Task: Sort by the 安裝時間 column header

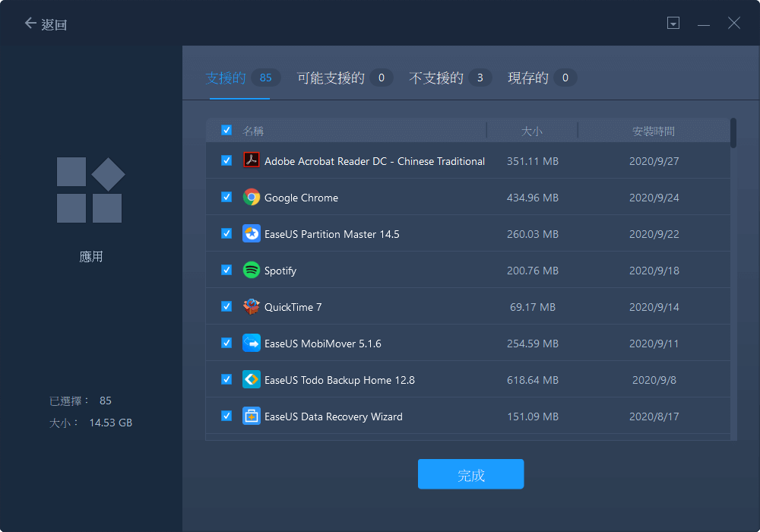Action: [x=654, y=131]
